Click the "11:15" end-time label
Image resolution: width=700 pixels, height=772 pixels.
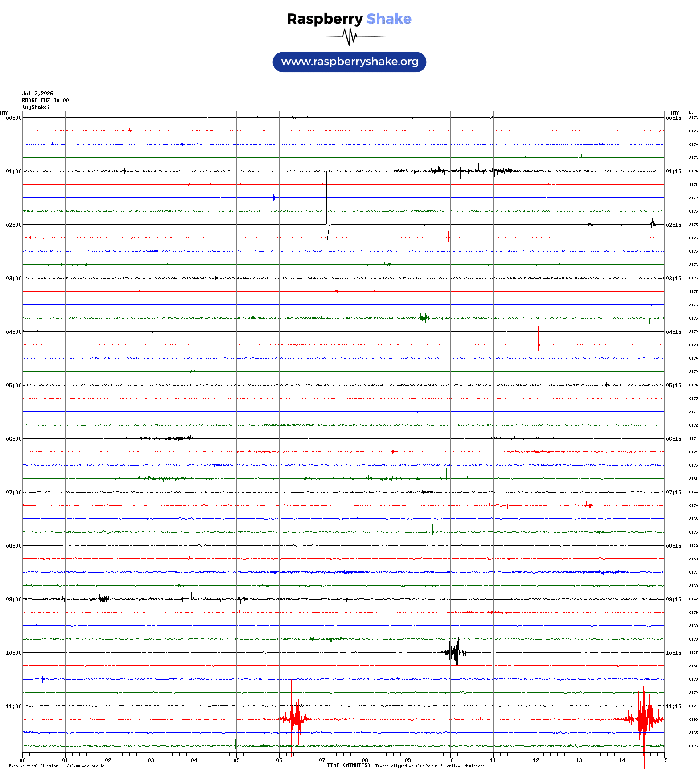674,706
